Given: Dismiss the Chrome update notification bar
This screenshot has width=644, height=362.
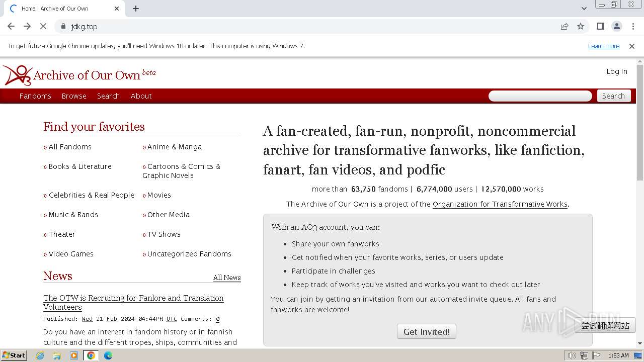Looking at the screenshot, I should (632, 46).
